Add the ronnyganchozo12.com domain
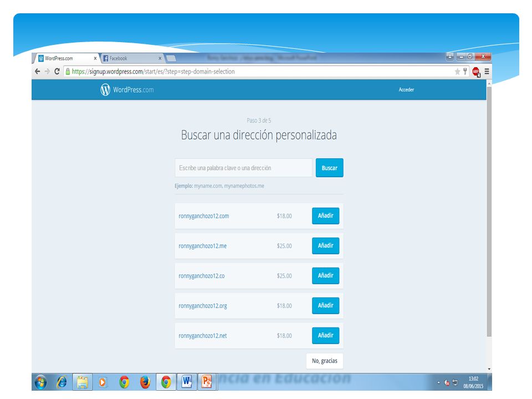 325,216
